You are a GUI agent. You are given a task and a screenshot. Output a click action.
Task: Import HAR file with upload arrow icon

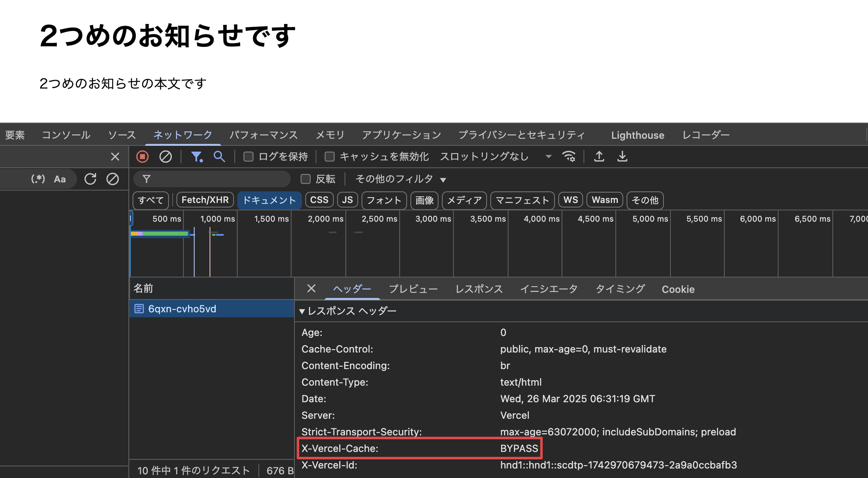(599, 157)
